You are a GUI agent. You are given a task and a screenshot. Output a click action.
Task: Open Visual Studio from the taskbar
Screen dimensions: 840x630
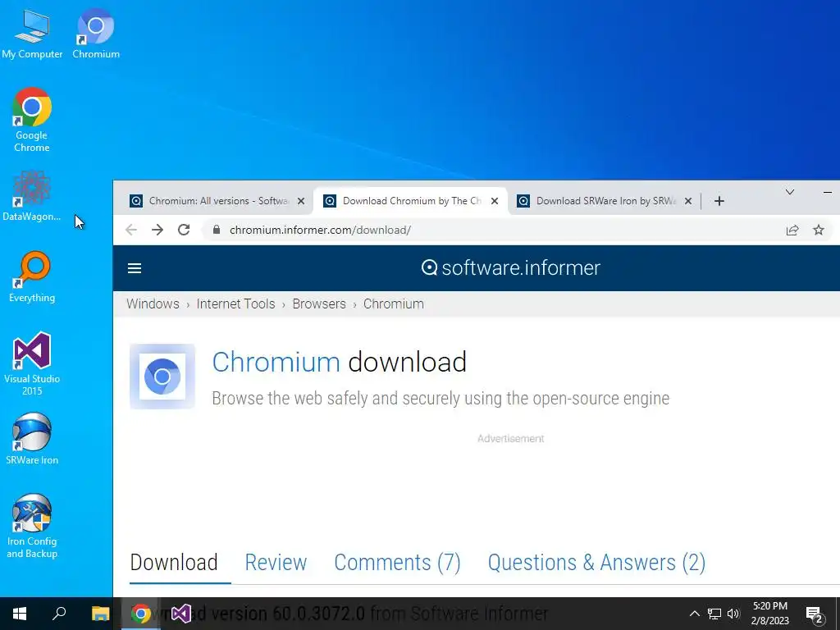tap(181, 614)
